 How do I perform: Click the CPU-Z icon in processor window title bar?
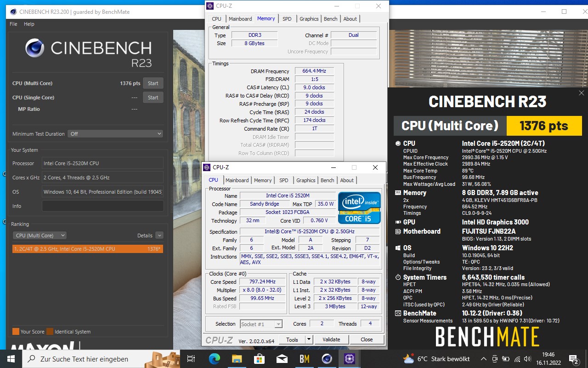tap(207, 167)
